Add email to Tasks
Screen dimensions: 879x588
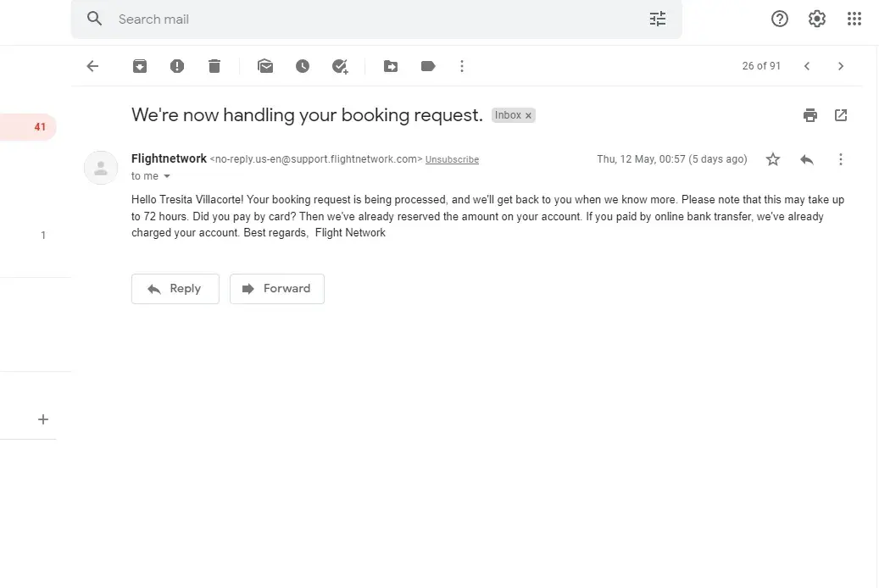[x=340, y=66]
